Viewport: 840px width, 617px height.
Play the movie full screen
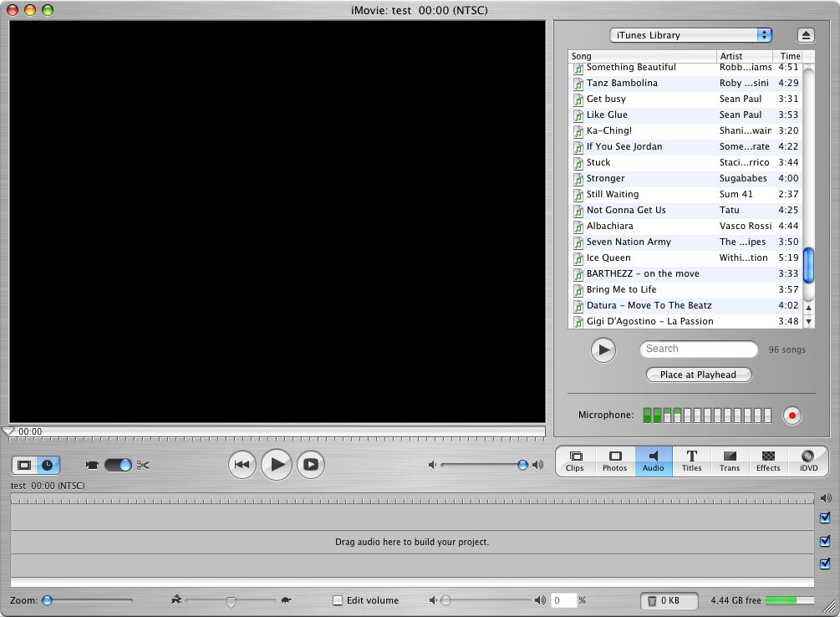click(x=311, y=465)
